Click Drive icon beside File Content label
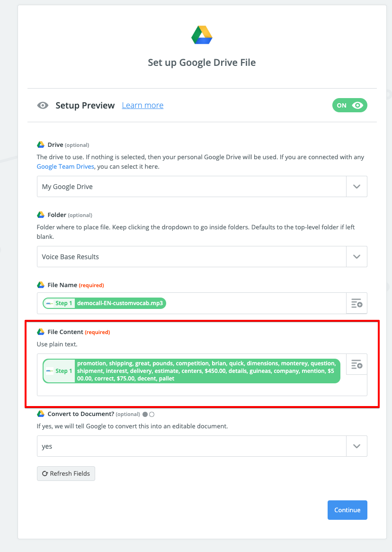This screenshot has width=392, height=552. click(x=41, y=332)
